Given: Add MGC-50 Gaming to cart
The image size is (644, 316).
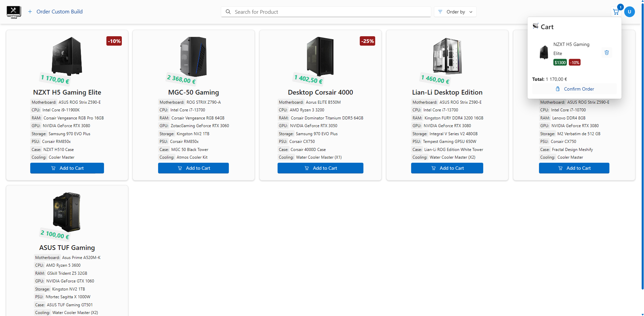Looking at the screenshot, I should 193,168.
